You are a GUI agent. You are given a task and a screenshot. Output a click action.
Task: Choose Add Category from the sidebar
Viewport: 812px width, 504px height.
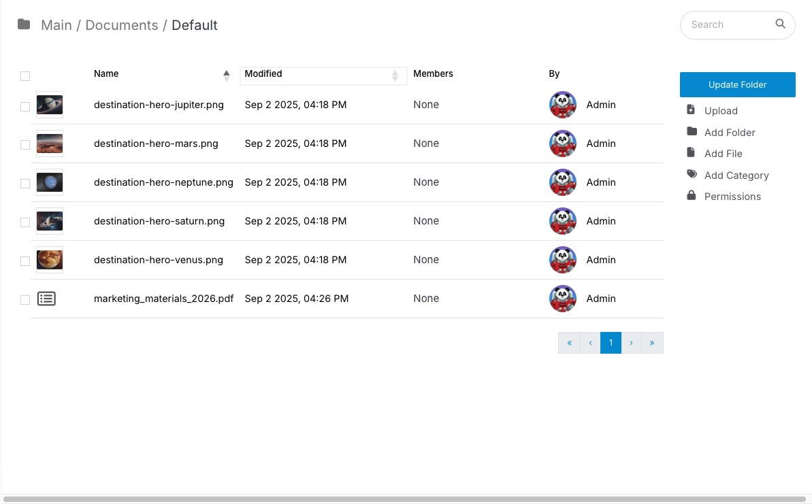coord(736,175)
